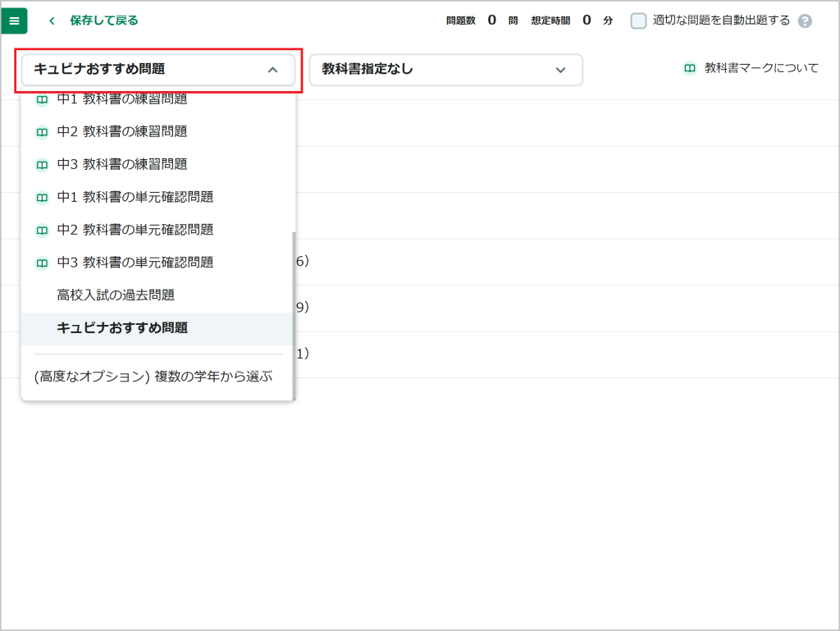Click book icon next to 中3 教科書の単元確認問題

coord(42,263)
